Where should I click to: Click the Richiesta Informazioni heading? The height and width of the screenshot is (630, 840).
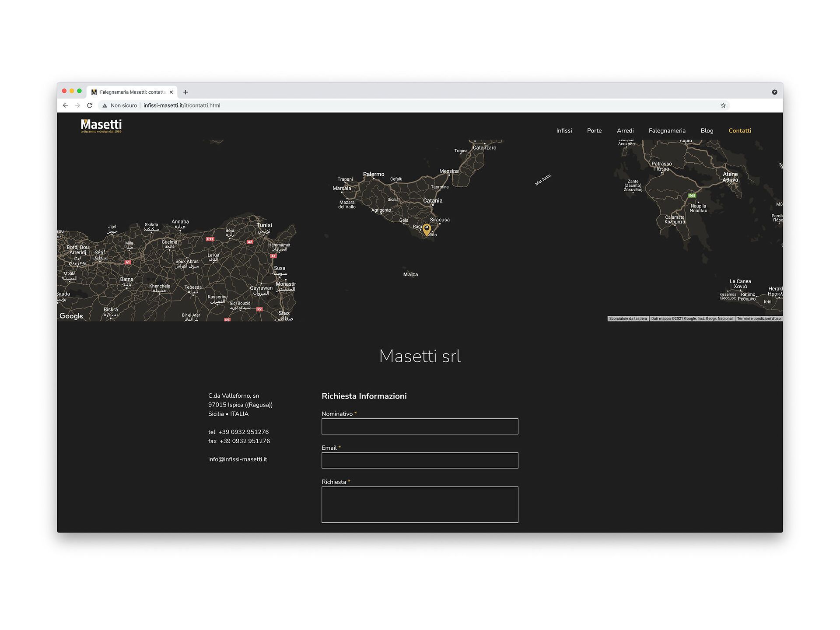[364, 396]
